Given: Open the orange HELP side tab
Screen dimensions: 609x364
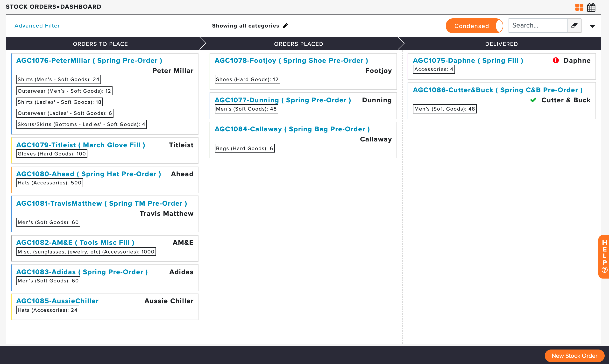Looking at the screenshot, I should (x=604, y=257).
